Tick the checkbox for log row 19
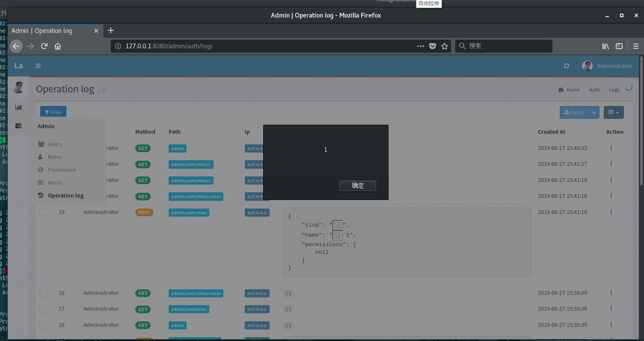The height and width of the screenshot is (341, 644). (x=43, y=212)
